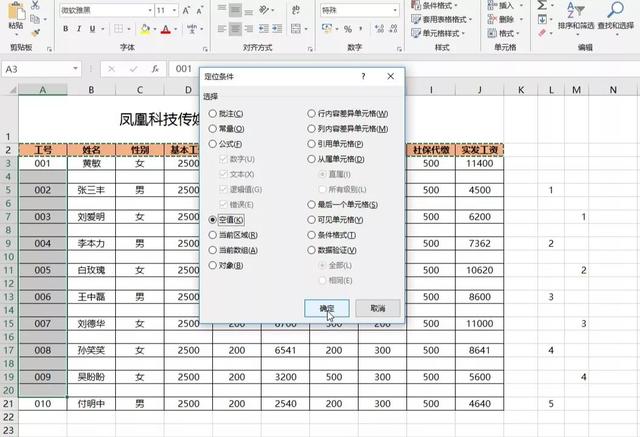Viewport: 640px width, 437px height.
Task: Open the 查找和选择 find and select menu
Action: [616, 18]
